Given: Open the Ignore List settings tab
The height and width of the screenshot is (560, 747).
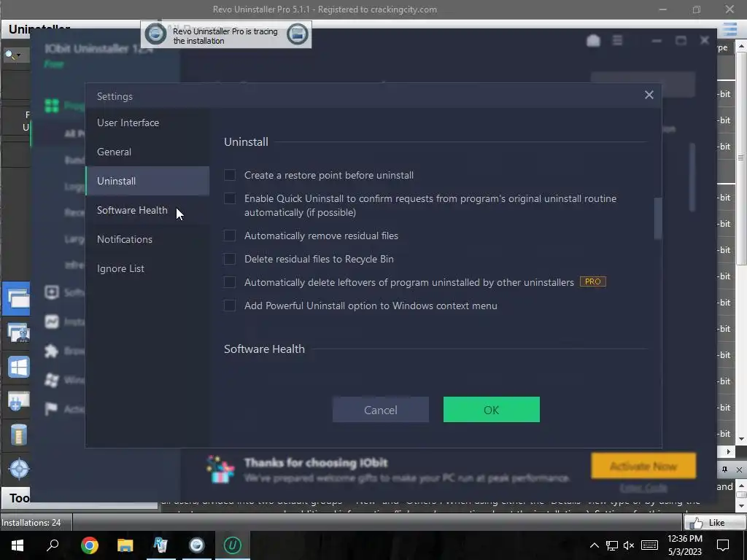Looking at the screenshot, I should pos(147,268).
